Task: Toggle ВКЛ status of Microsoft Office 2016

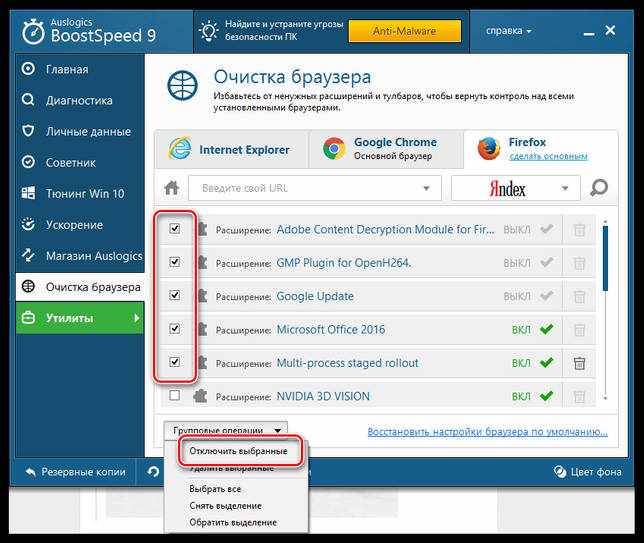Action: click(533, 329)
